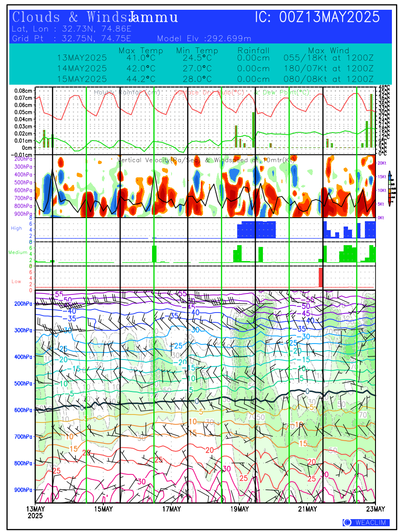The height and width of the screenshot is (532, 399).
Task: Click the '0.05cm' rainfall axis label
Action: coord(24,112)
